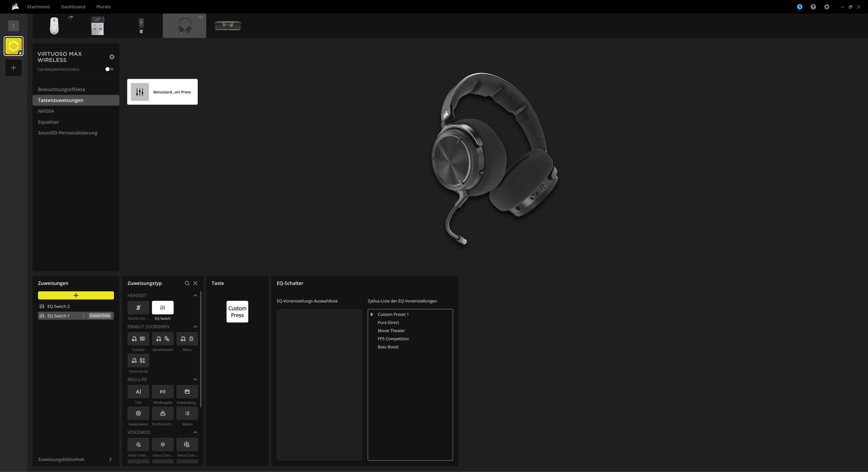This screenshot has height=472, width=868.
Task: Toggle the Gerätespeichermodus switch
Action: click(109, 69)
